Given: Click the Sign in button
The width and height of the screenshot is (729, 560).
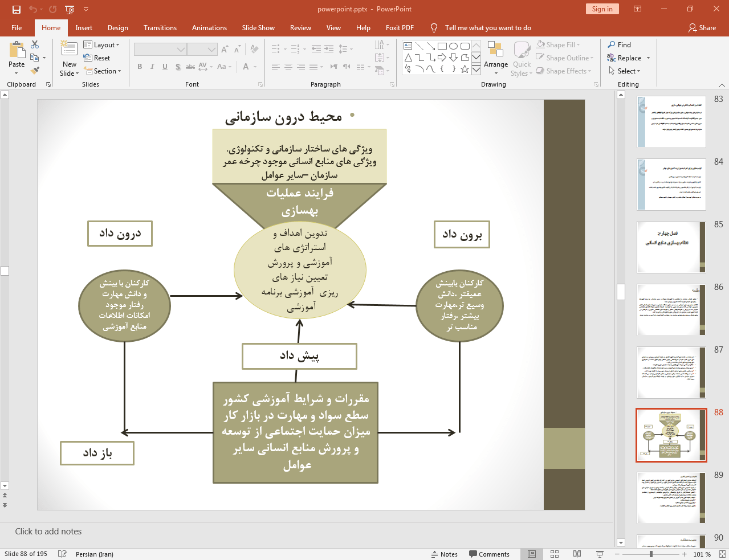Looking at the screenshot, I should point(602,9).
